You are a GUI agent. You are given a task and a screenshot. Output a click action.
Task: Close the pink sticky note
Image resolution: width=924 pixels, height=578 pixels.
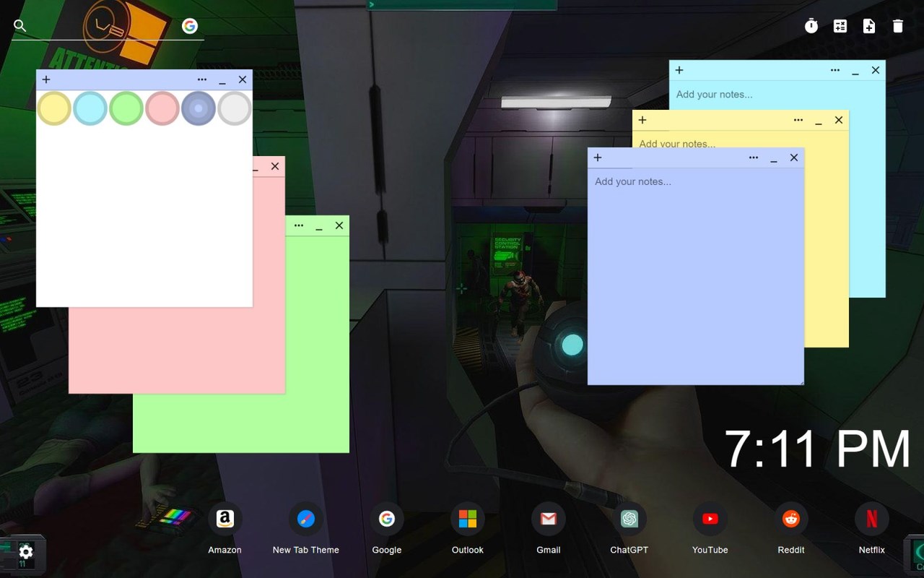click(275, 166)
